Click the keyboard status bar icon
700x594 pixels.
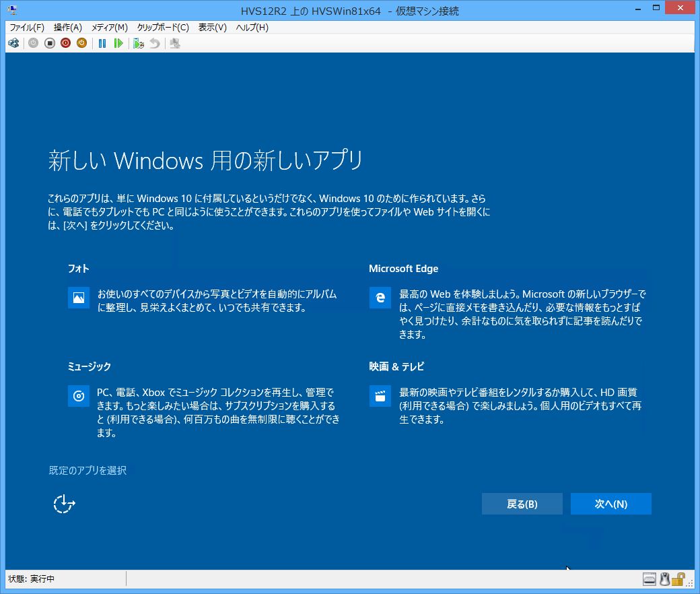click(650, 579)
